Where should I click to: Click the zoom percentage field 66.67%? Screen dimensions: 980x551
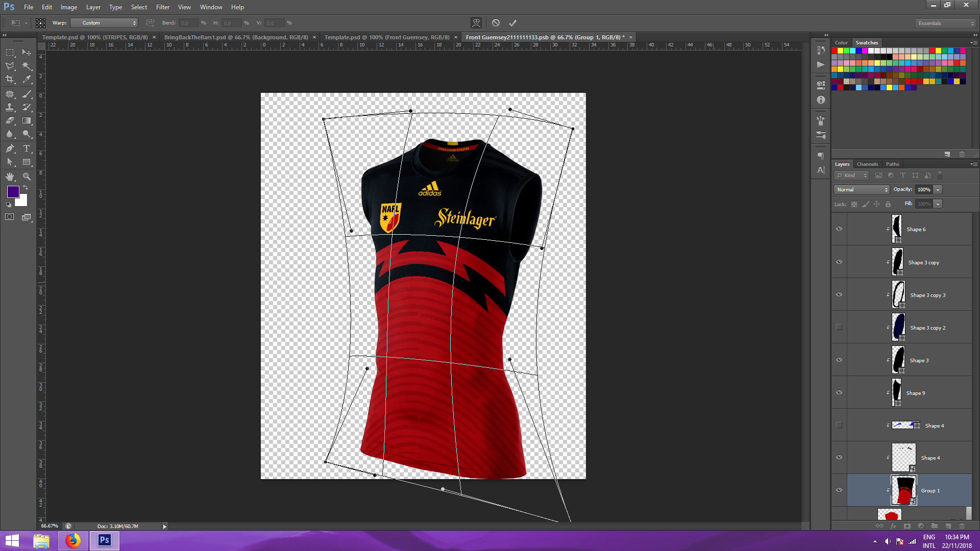click(50, 526)
